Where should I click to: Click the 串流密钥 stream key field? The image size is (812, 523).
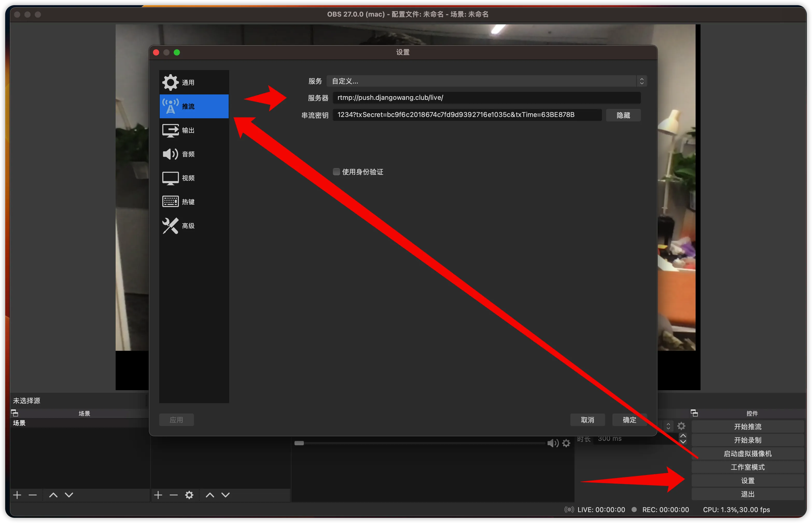tap(467, 115)
